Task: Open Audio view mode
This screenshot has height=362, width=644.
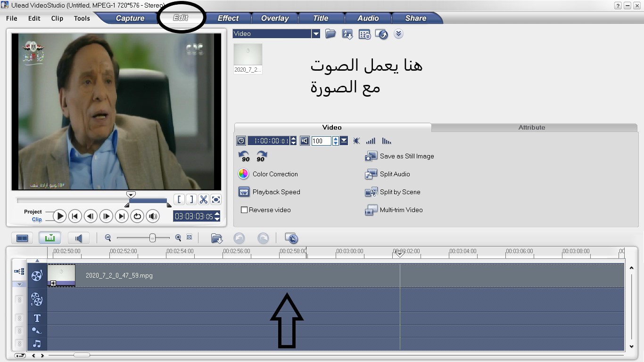Action: (78, 238)
